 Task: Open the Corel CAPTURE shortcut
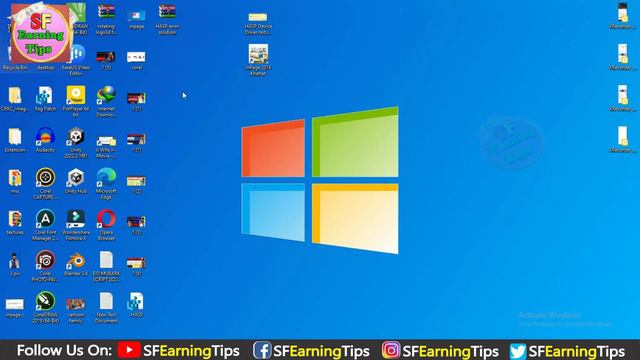point(45,184)
